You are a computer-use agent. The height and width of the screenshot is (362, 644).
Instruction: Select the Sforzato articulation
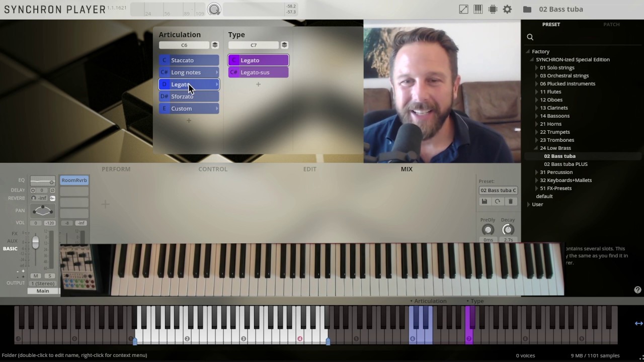[x=189, y=97]
